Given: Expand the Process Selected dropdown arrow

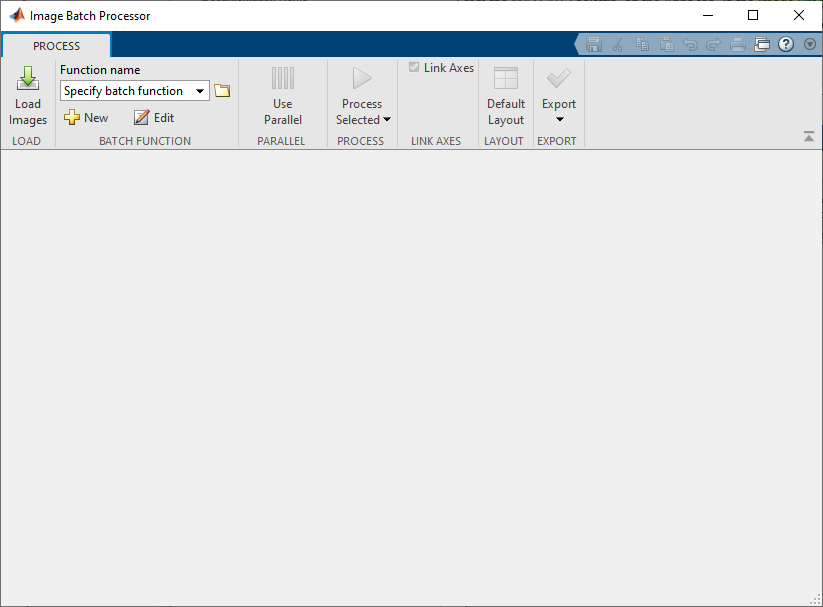Looking at the screenshot, I should pyautogui.click(x=387, y=120).
